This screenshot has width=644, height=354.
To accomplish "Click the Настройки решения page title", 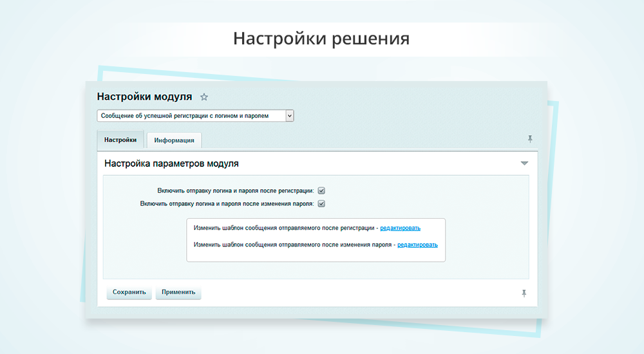I will click(x=321, y=39).
